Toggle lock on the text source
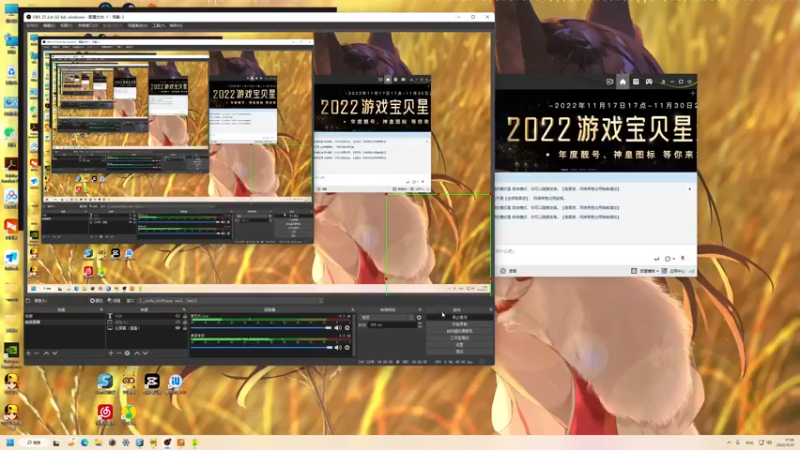800x450 pixels. (185, 316)
